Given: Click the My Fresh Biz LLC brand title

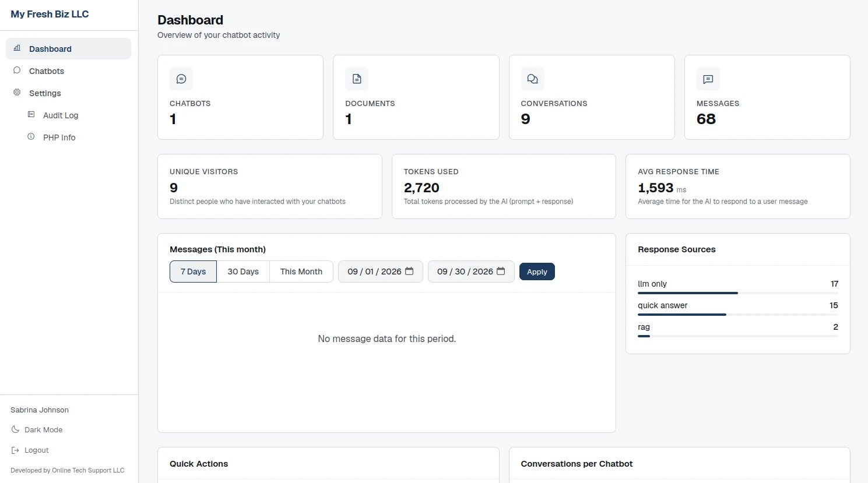Looking at the screenshot, I should [x=50, y=14].
